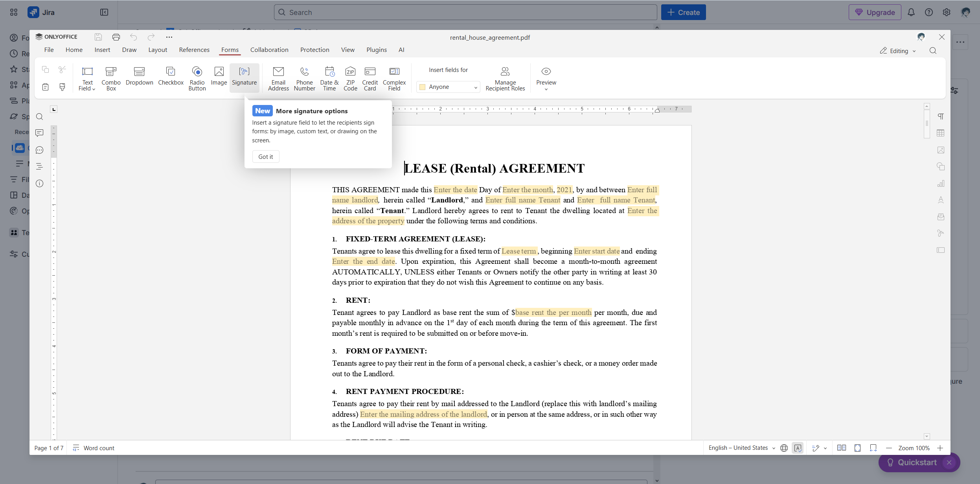Insert a ZIP Code field

coord(350,78)
